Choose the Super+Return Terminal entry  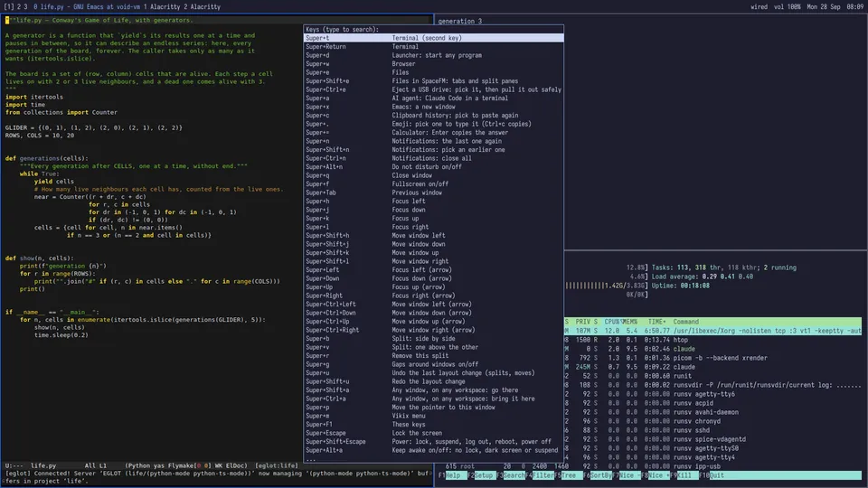[x=433, y=46]
